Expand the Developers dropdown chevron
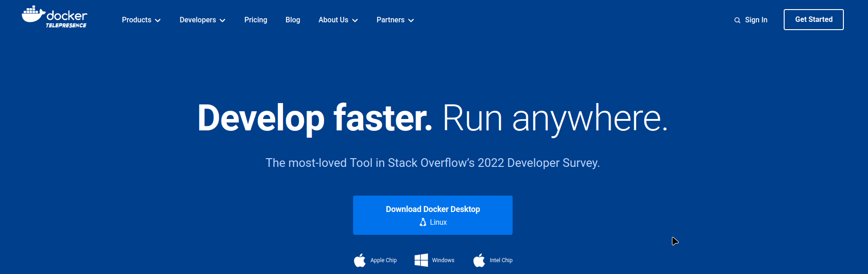The image size is (868, 274). (222, 21)
